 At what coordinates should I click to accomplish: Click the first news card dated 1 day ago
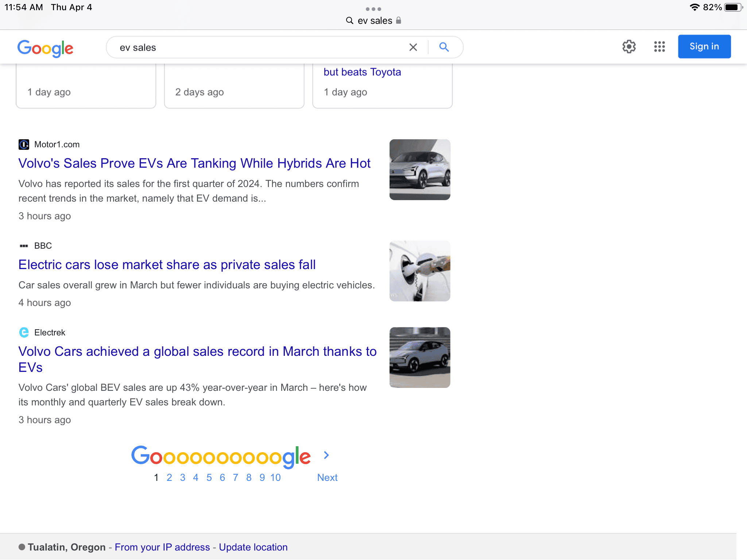coord(86,86)
